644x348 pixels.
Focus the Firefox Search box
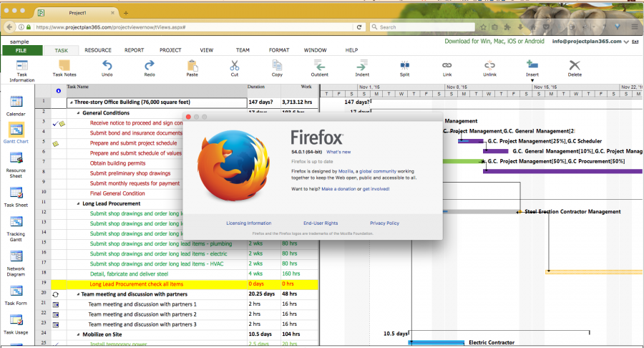tap(423, 27)
